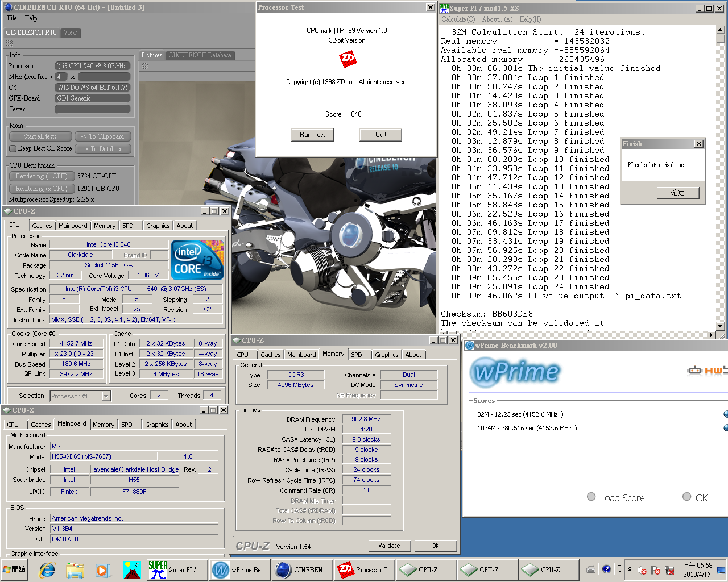The height and width of the screenshot is (582, 728).
Task: Open the File menu in CINEBENCH
Action: click(x=12, y=18)
